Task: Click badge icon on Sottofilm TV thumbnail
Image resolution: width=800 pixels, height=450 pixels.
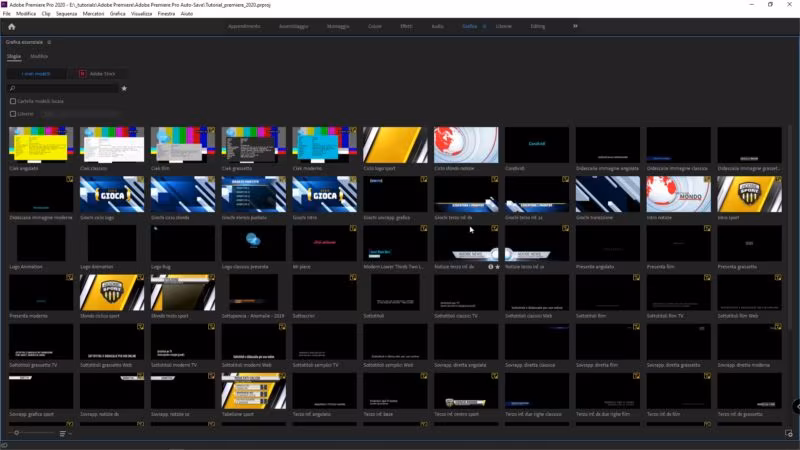Action: point(707,278)
